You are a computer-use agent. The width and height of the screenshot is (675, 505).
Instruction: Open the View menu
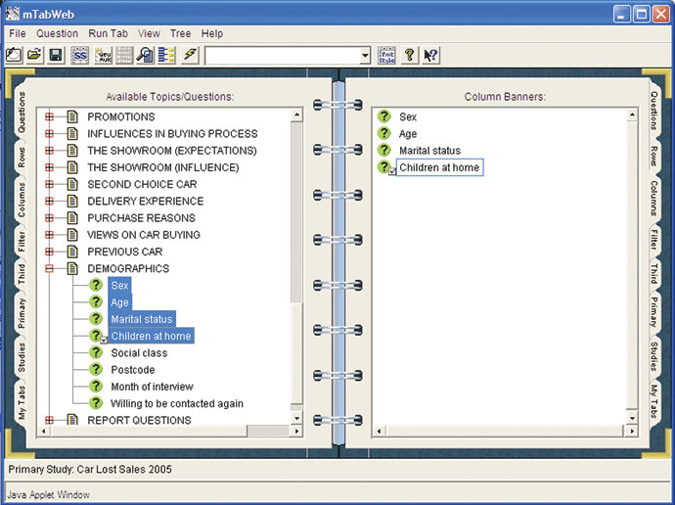(x=149, y=34)
